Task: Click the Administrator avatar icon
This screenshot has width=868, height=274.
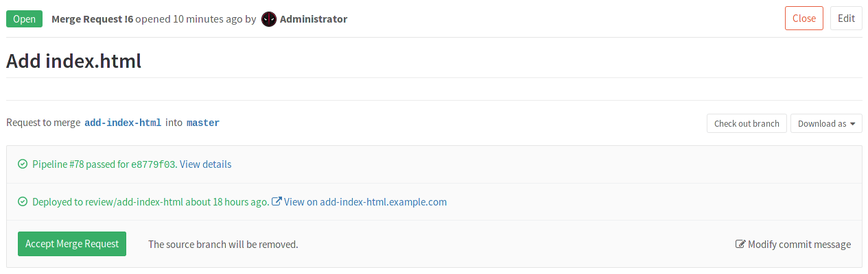Action: [269, 19]
